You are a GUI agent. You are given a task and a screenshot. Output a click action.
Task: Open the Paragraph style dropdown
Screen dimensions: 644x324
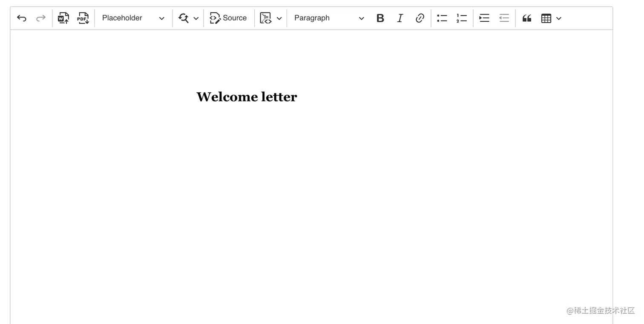[x=329, y=18]
